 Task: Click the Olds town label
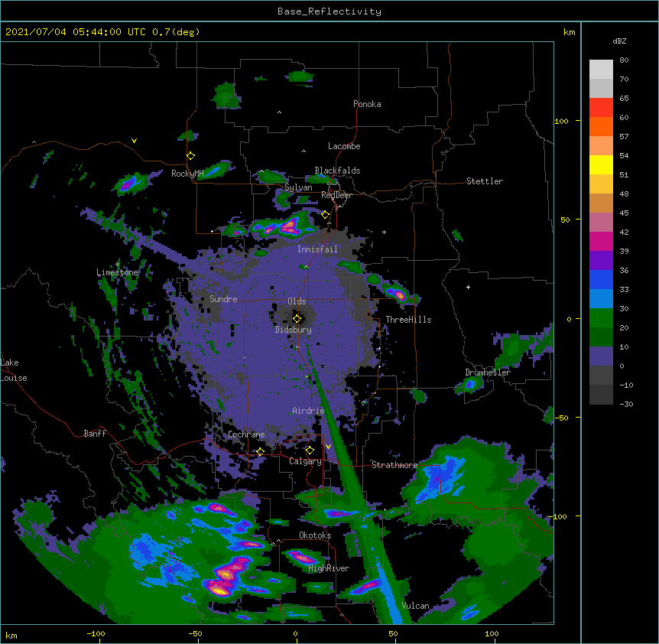click(297, 301)
